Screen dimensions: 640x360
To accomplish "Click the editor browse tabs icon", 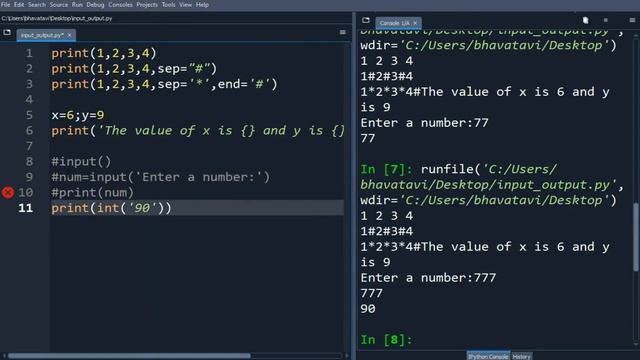I will (x=7, y=32).
